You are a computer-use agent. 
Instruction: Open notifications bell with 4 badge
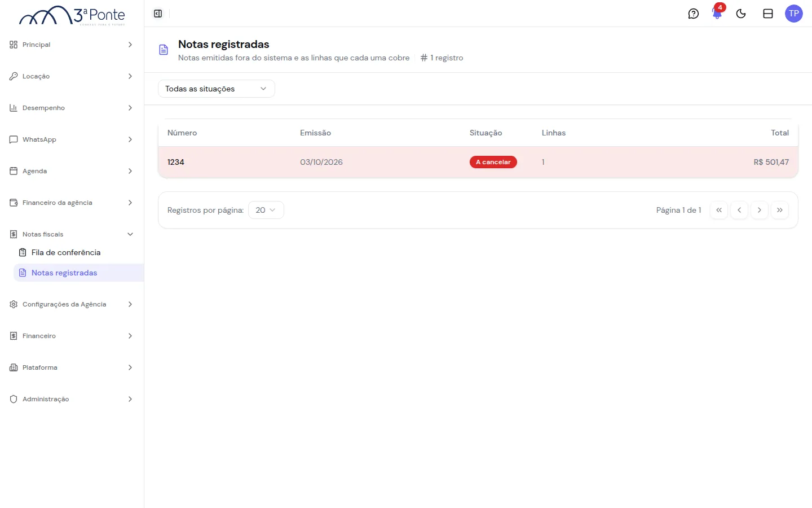point(717,13)
